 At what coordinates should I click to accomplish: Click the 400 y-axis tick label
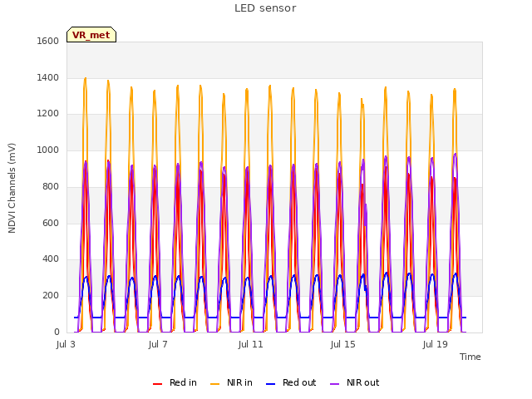pyautogui.click(x=51, y=259)
